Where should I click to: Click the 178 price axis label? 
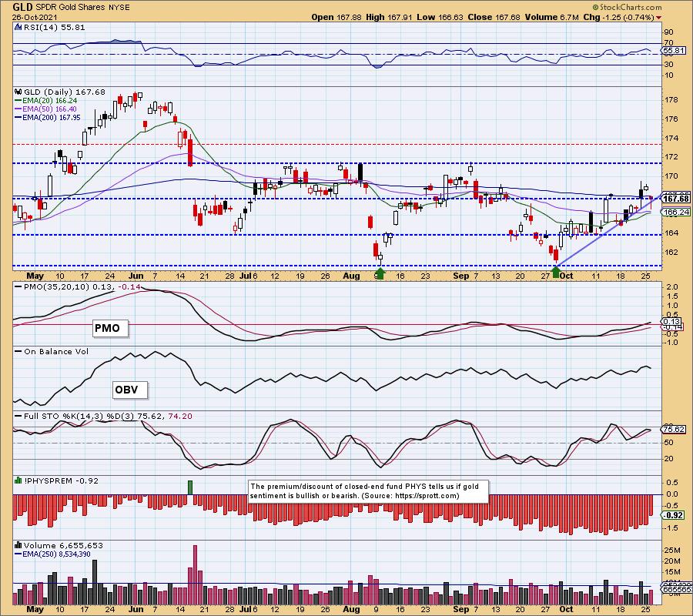coord(671,100)
